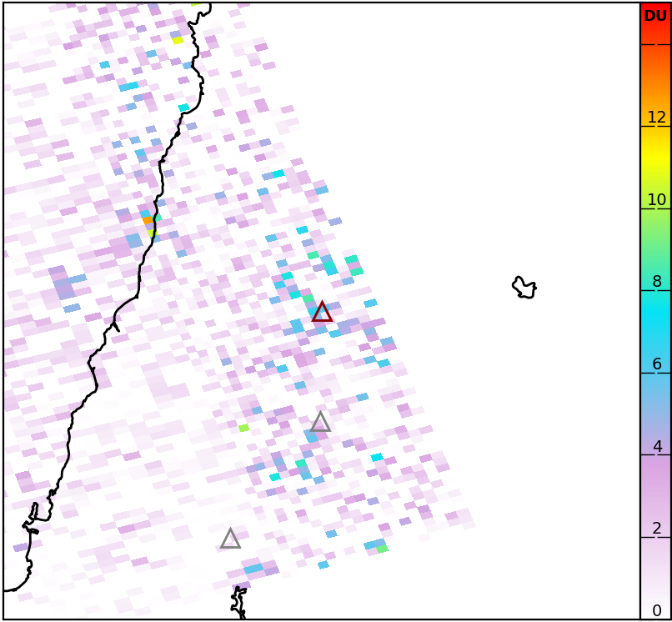Click the green pixel at the swath's bottom right
This screenshot has height=622, width=672.
click(x=382, y=549)
